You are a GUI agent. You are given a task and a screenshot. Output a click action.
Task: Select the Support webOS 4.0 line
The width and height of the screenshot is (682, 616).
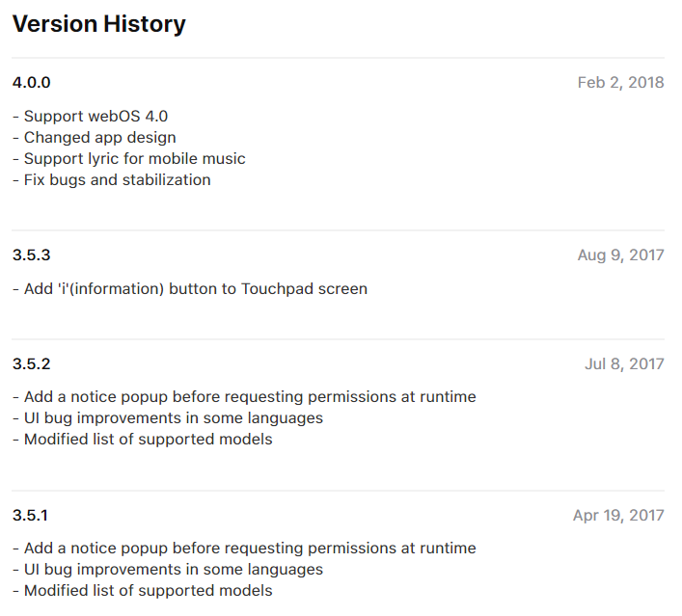coord(90,116)
